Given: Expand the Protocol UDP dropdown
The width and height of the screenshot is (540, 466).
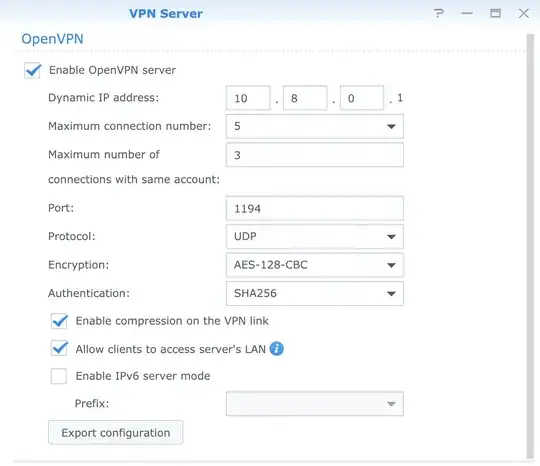Looking at the screenshot, I should tap(315, 237).
